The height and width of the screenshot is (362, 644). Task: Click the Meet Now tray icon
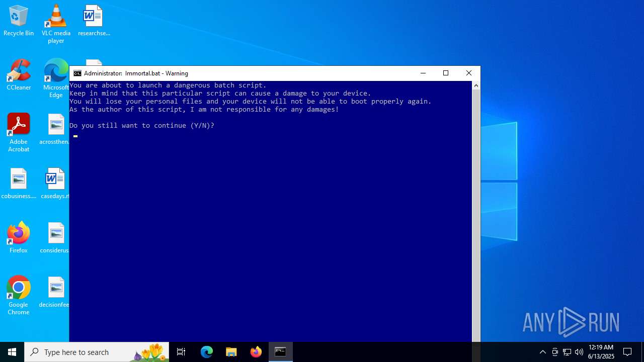pyautogui.click(x=555, y=352)
